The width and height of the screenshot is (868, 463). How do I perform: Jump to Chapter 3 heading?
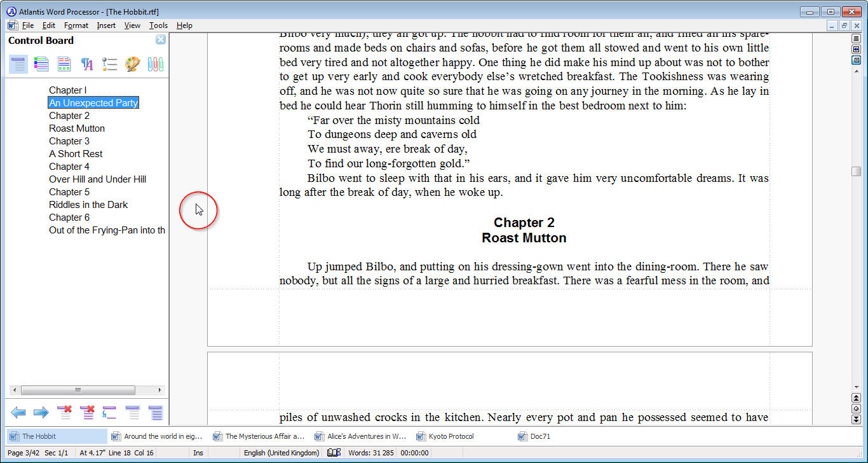(x=69, y=141)
